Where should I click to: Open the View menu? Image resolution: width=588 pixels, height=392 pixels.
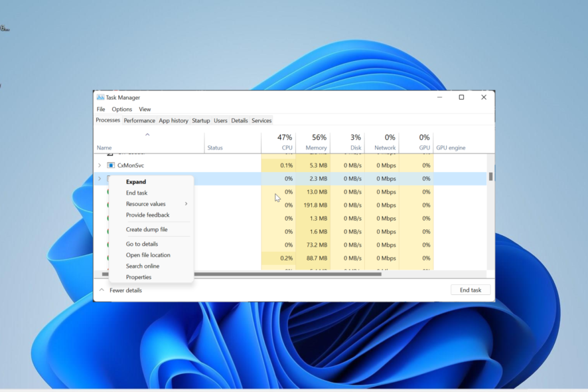[145, 109]
